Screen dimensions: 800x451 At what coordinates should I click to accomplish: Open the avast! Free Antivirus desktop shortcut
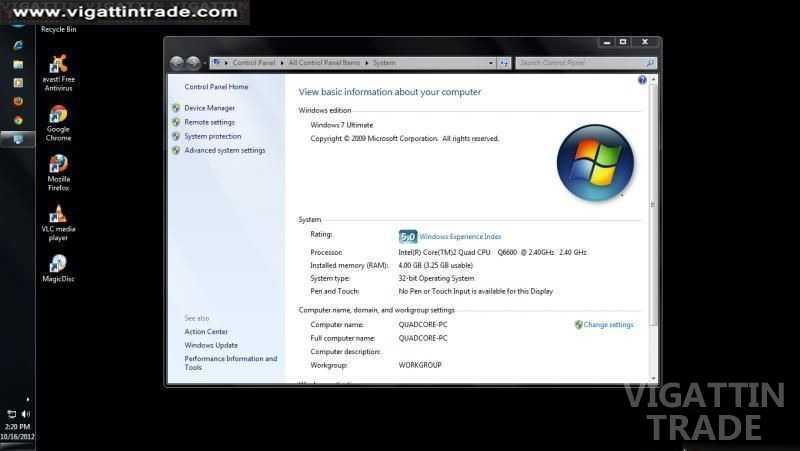coord(58,73)
